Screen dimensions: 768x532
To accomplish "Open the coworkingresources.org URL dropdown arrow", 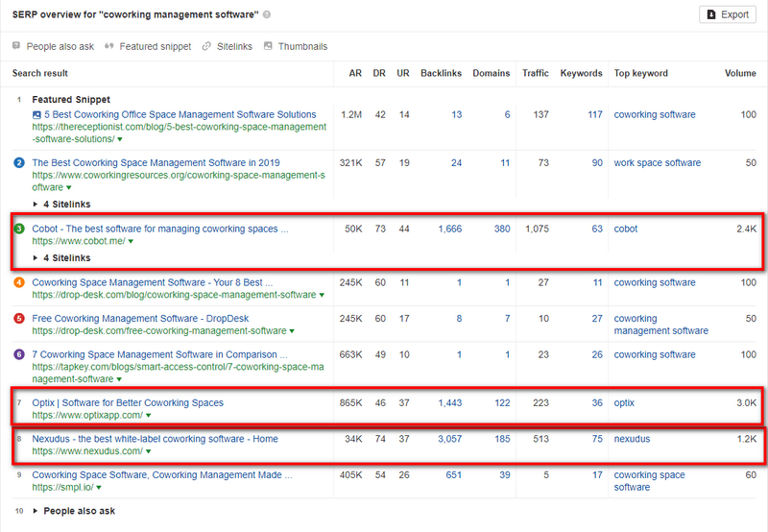I will [68, 187].
